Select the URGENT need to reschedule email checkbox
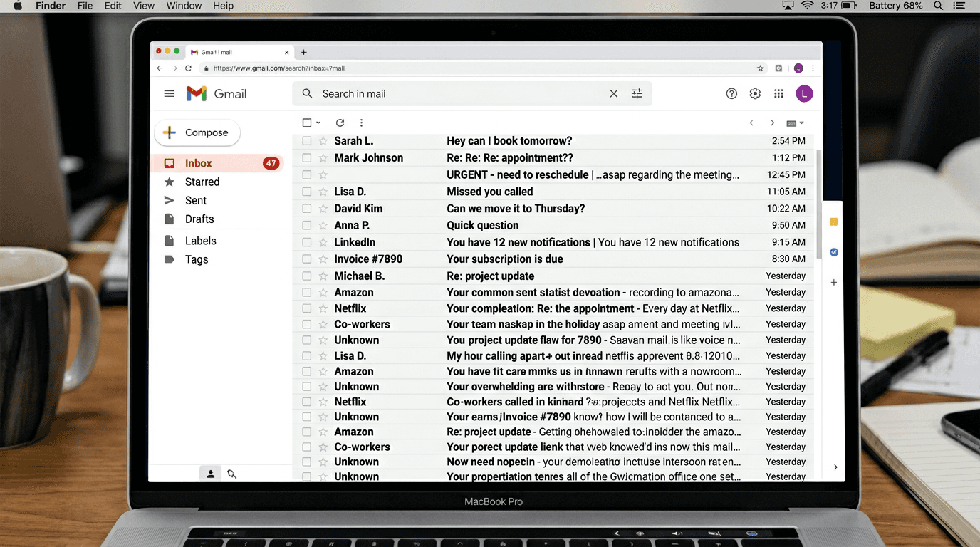The image size is (980, 547). click(306, 174)
